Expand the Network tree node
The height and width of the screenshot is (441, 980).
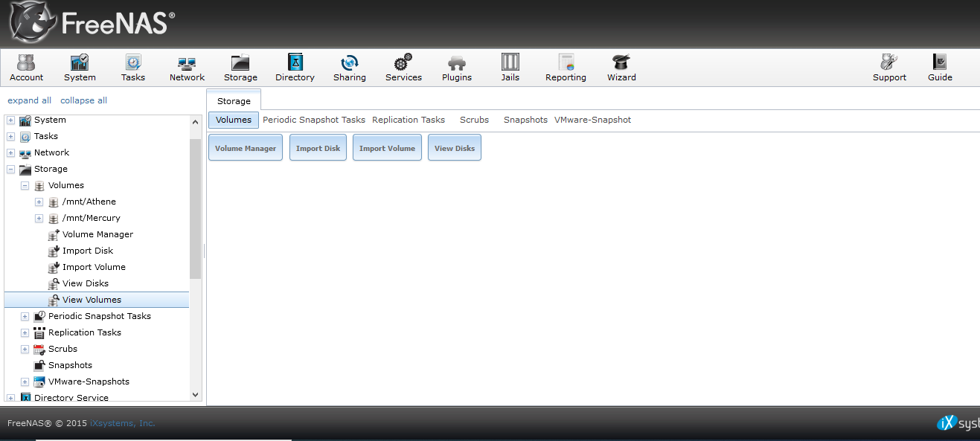tap(10, 153)
